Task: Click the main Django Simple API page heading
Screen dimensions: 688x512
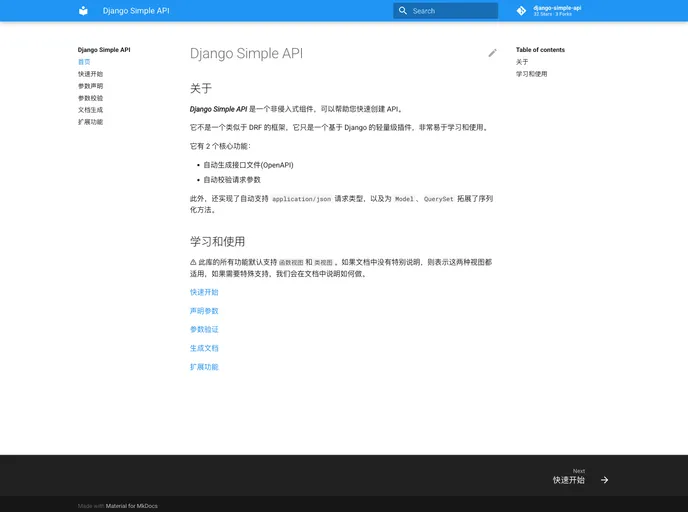Action: pyautogui.click(x=246, y=54)
